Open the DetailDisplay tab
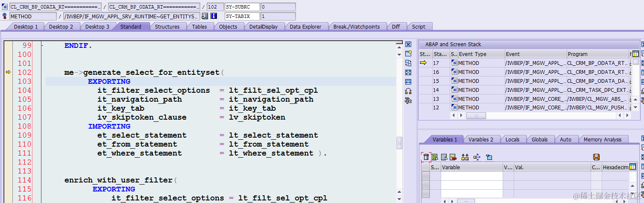Viewport: 644px width, 203px height. 263,26
